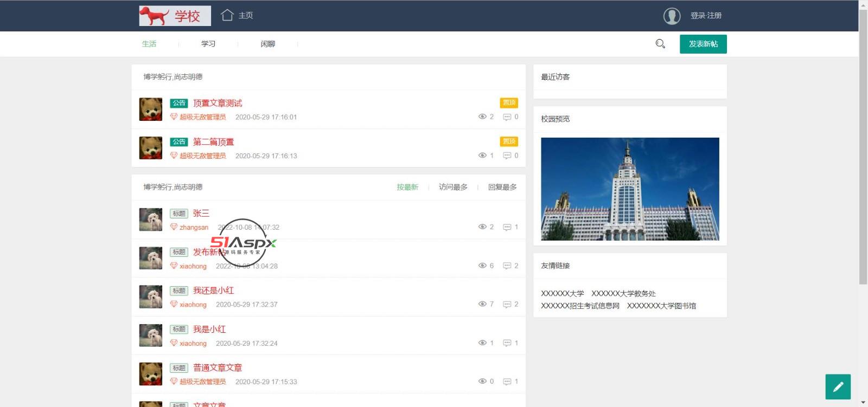Click the campus building photo

(x=630, y=189)
